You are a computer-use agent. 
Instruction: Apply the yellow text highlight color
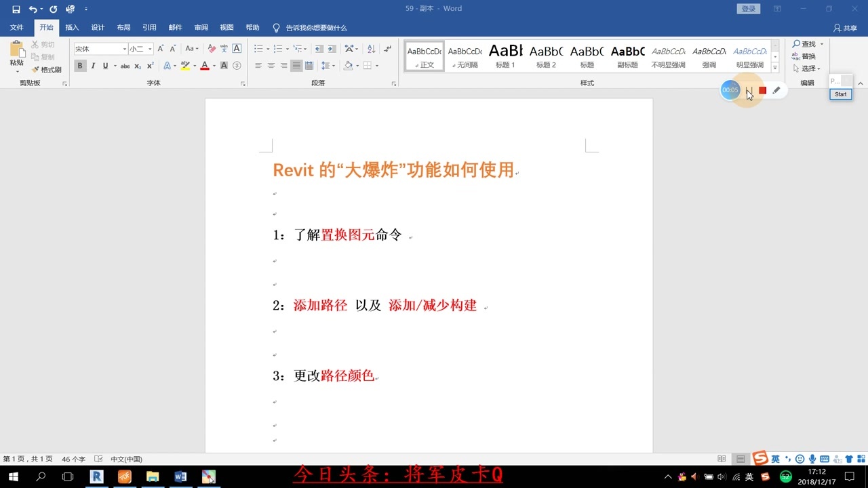[185, 66]
